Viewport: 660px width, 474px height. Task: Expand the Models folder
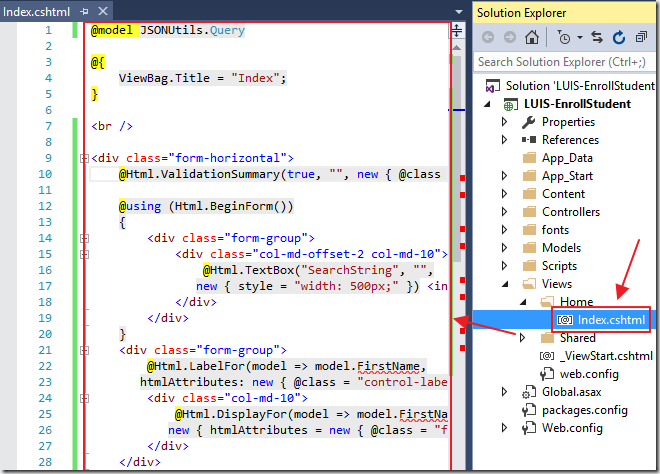coord(505,248)
